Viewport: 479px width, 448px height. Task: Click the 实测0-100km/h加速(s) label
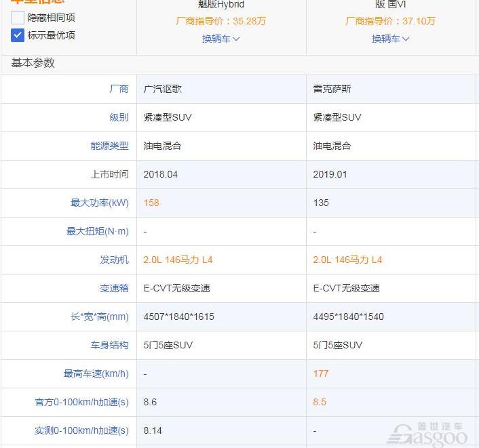pyautogui.click(x=81, y=430)
